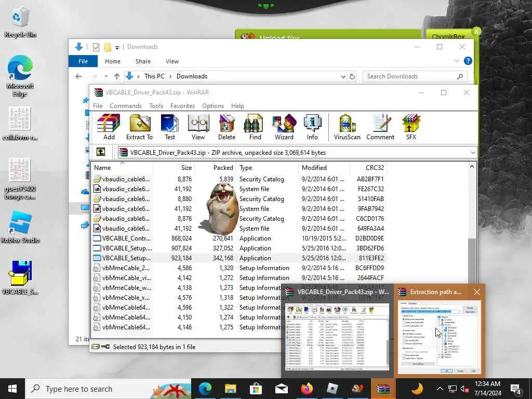Click the Recycle Bin desktop icon
The height and width of the screenshot is (399, 532).
pyautogui.click(x=20, y=22)
